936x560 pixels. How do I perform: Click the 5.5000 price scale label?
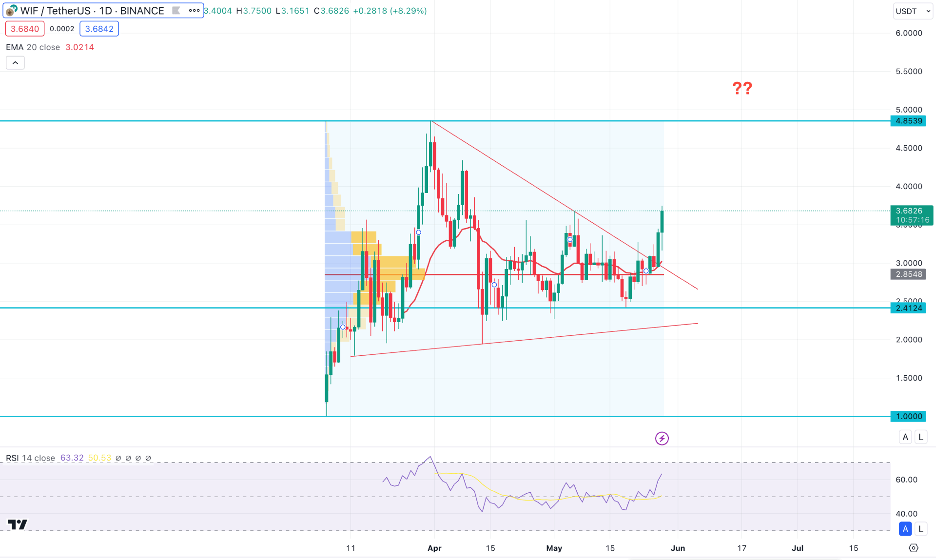click(x=909, y=72)
